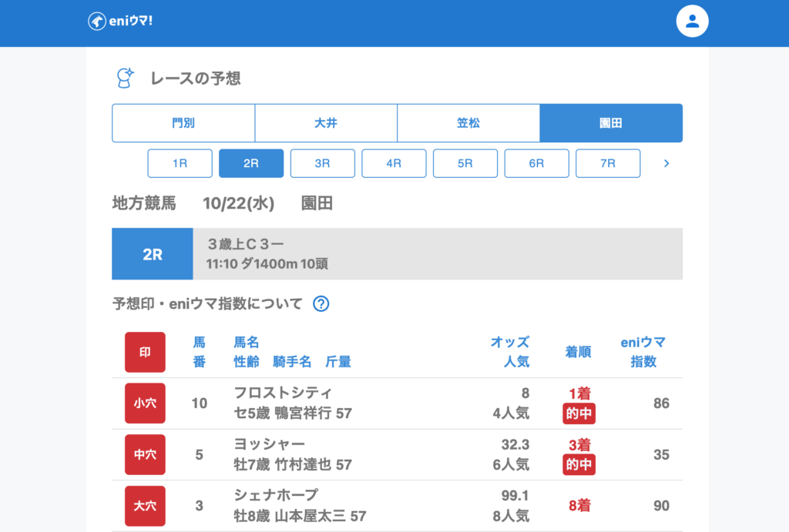Go to race 5R
This screenshot has height=532, width=789.
coord(465,163)
